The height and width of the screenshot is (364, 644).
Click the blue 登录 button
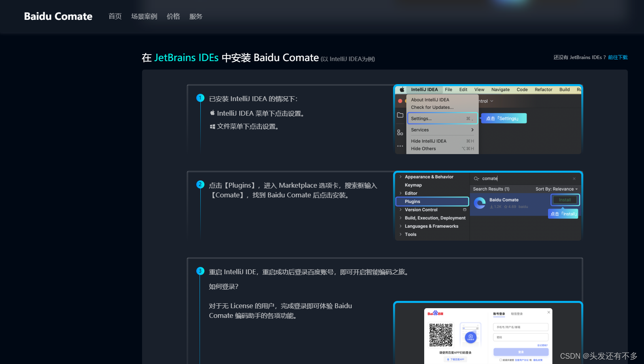point(521,352)
